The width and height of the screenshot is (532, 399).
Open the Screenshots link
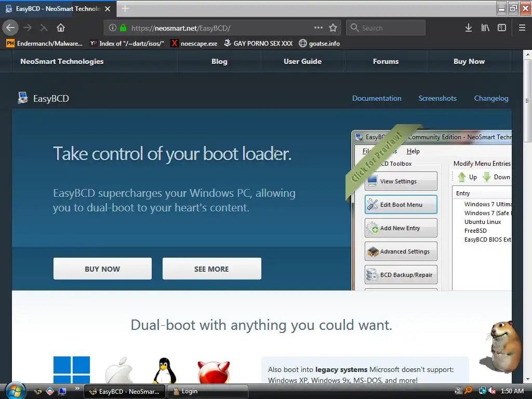(x=437, y=98)
